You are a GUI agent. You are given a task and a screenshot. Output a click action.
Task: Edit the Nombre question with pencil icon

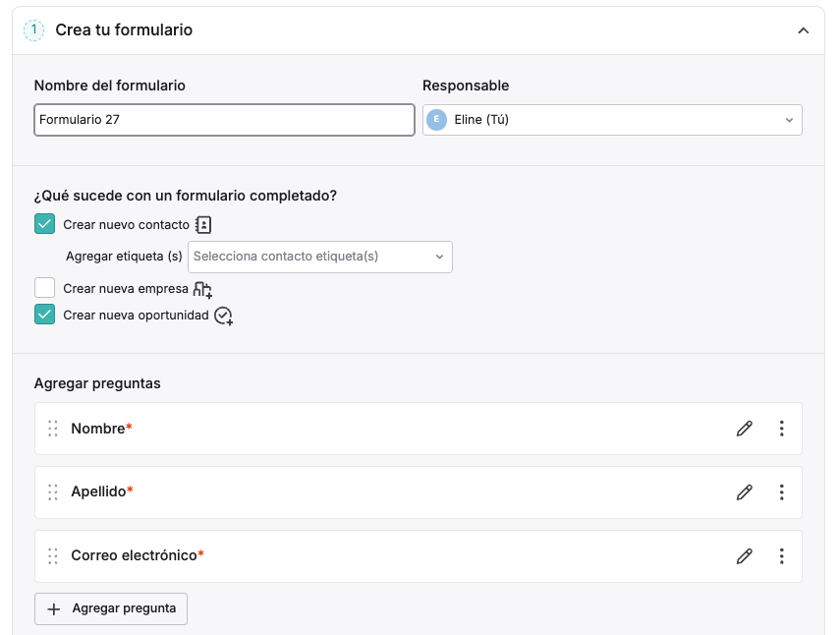pos(744,429)
